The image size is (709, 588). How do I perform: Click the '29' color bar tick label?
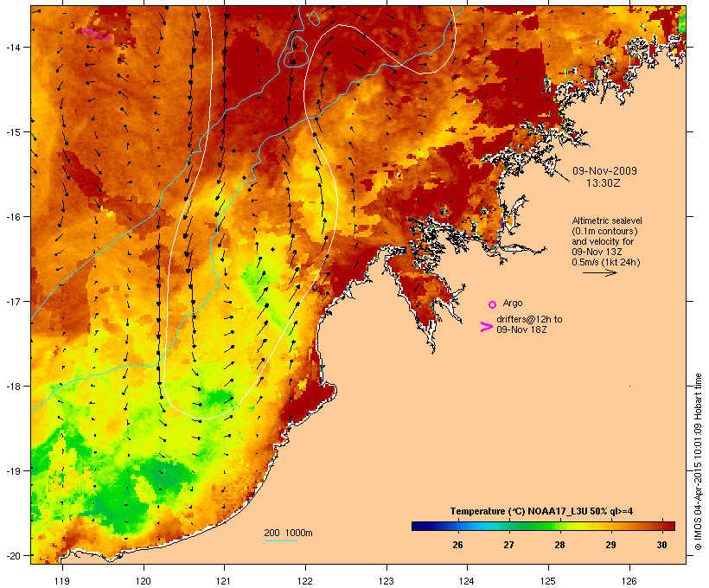(x=611, y=545)
